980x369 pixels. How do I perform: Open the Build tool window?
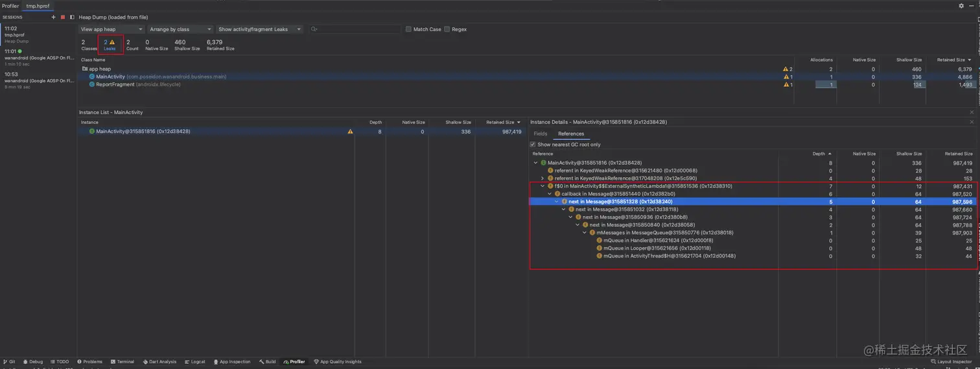pos(267,362)
